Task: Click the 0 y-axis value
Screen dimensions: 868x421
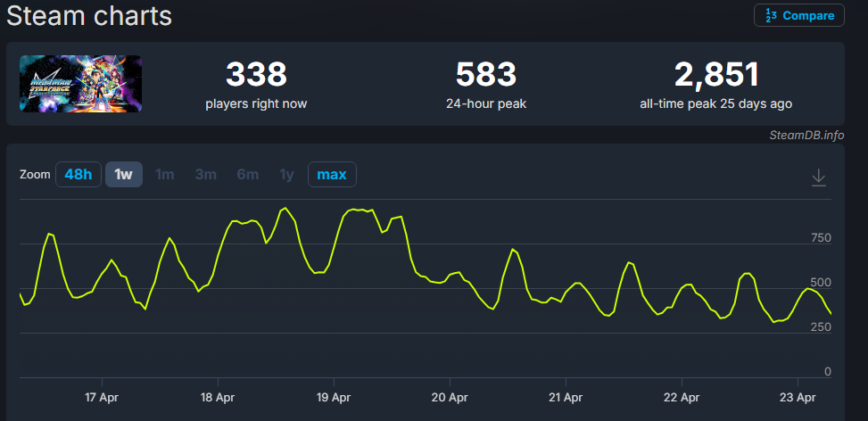Action: (828, 371)
